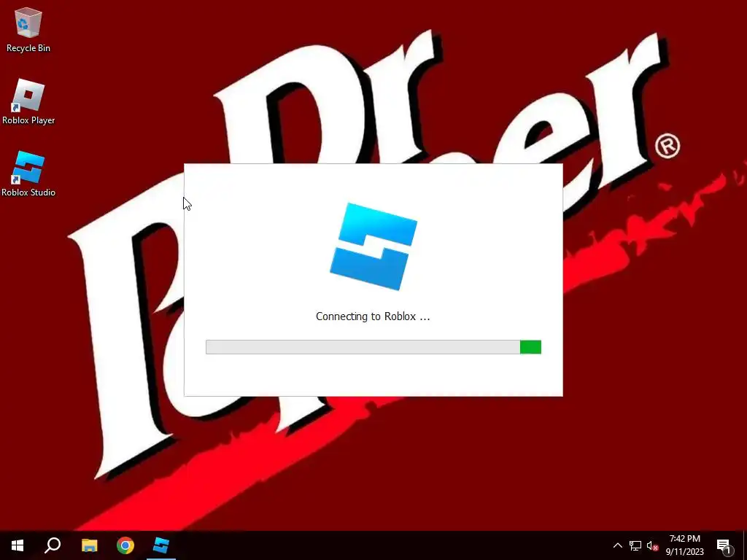Click the Roblox Studio logo in splash window
This screenshot has height=560, width=747.
[373, 246]
